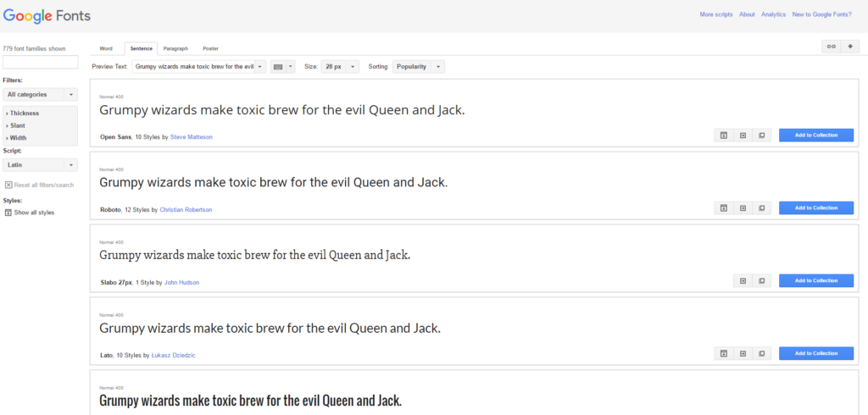
Task: Open designer Christian Robertson link
Action: point(186,210)
